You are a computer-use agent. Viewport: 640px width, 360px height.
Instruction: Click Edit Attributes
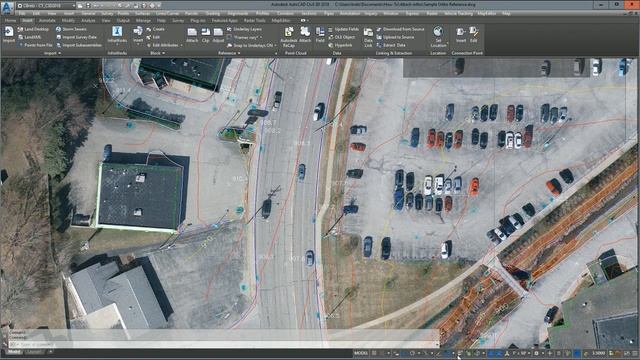click(x=162, y=45)
